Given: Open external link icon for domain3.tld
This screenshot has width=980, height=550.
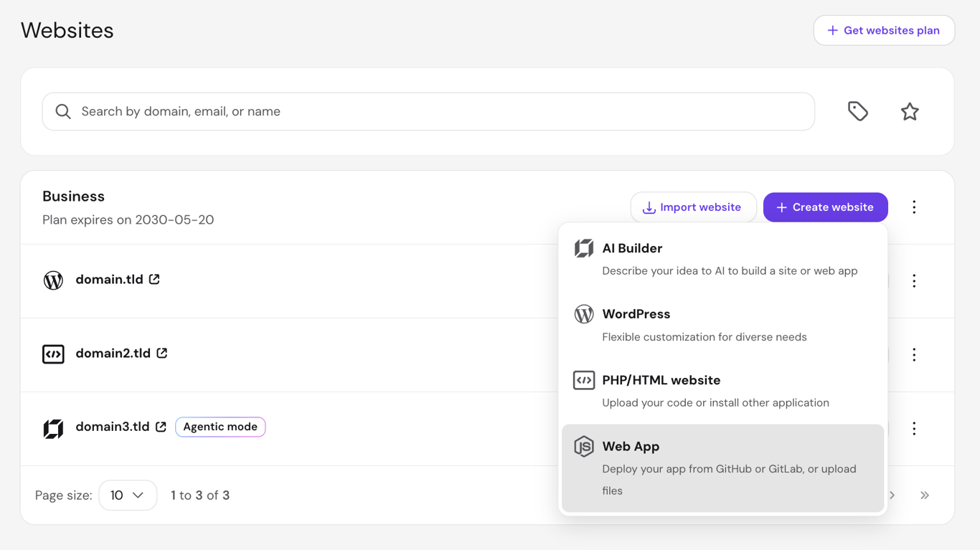Looking at the screenshot, I should [x=161, y=427].
